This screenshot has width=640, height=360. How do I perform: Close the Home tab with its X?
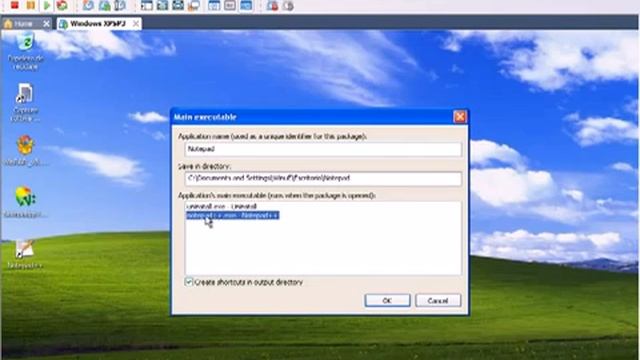point(46,24)
